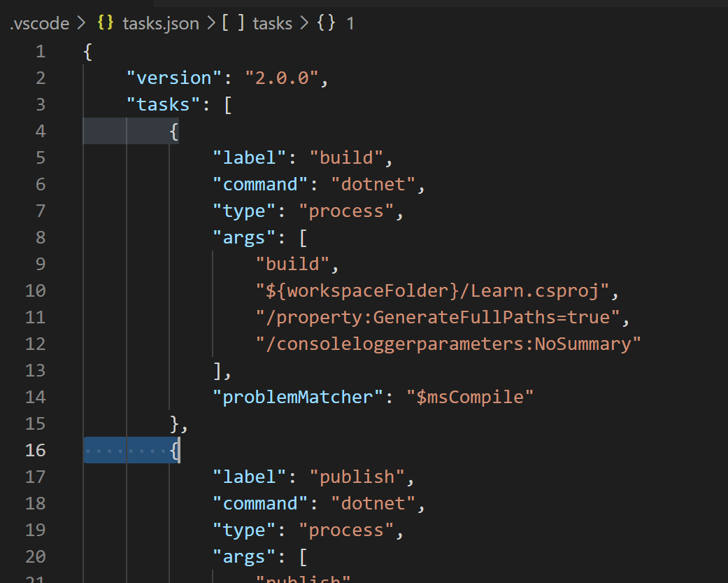
Task: Click the tasks breadcrumb entry
Action: [272, 23]
